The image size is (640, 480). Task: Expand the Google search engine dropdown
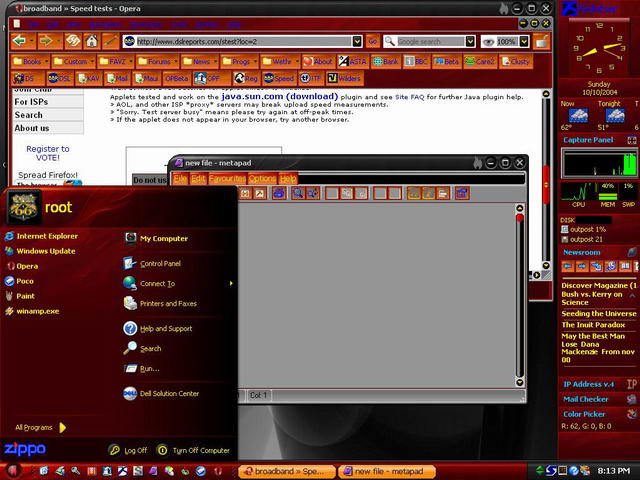coord(470,41)
